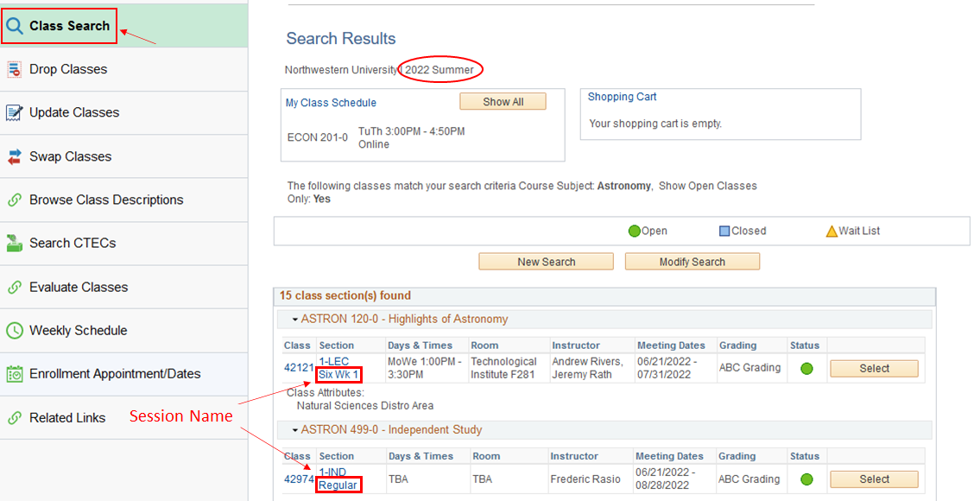Click the Browse Class Descriptions link icon
Screen dimensions: 980x501
14,200
